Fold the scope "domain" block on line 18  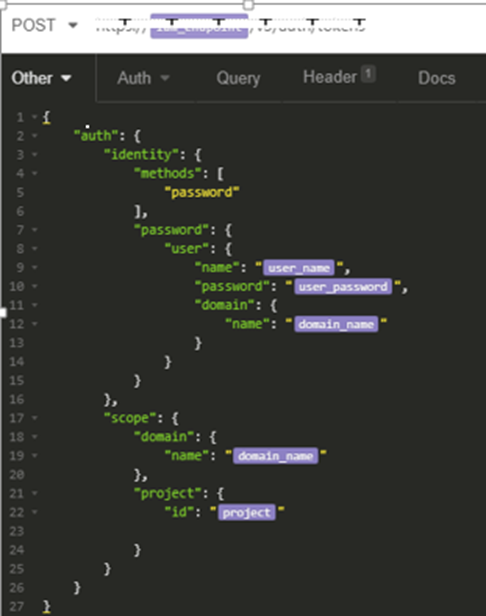[35, 437]
